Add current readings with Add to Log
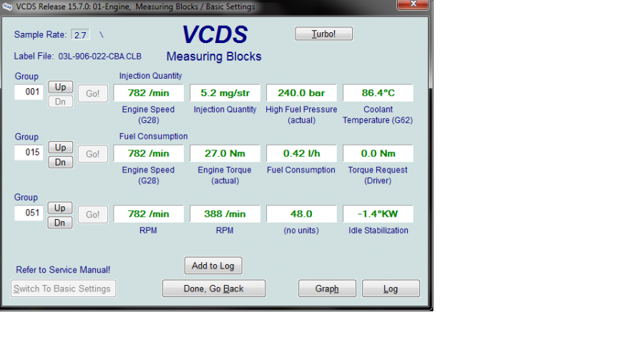The width and height of the screenshot is (644, 363). [213, 266]
